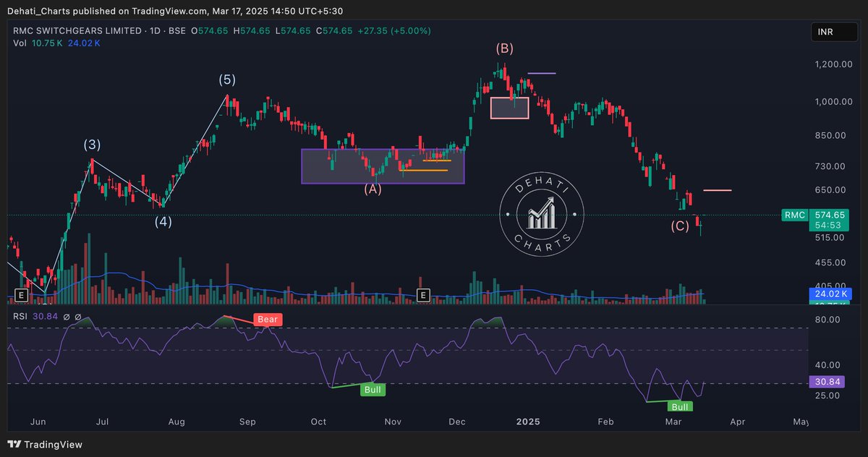This screenshot has width=868, height=457.
Task: Click the TradingView logo at the bottom left
Action: [46, 445]
